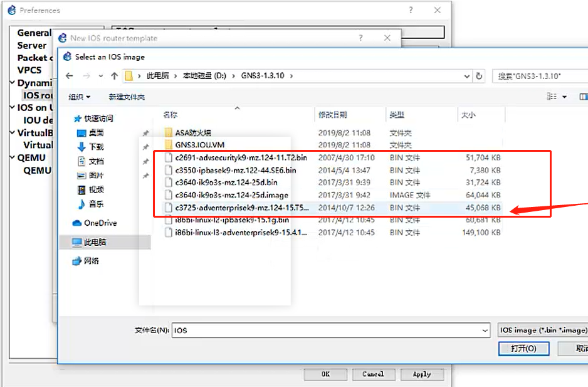
Task: Collapse the VirtualBox section in Preferences
Action: click(x=12, y=133)
